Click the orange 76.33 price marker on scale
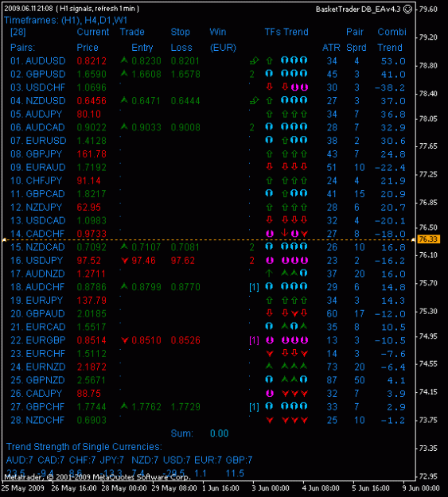 click(x=428, y=239)
